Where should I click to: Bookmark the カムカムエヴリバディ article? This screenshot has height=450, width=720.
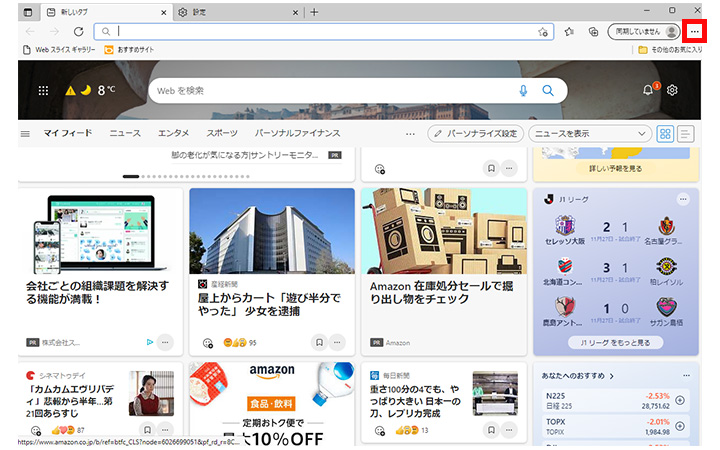(x=147, y=430)
